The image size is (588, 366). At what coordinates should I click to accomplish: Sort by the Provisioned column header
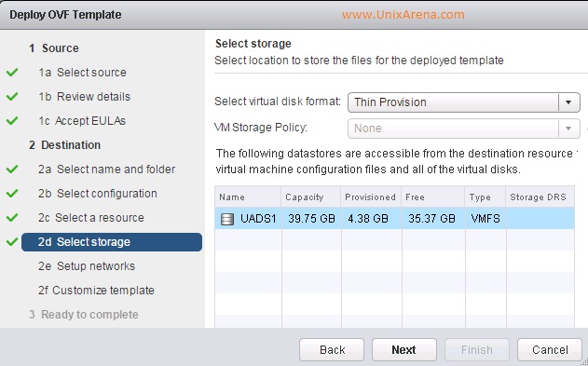371,197
